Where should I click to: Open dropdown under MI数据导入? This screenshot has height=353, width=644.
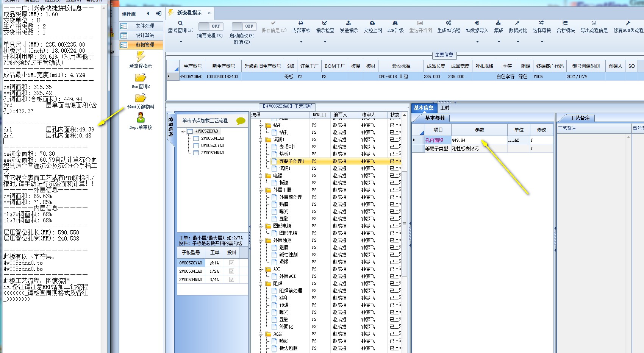[x=477, y=42]
